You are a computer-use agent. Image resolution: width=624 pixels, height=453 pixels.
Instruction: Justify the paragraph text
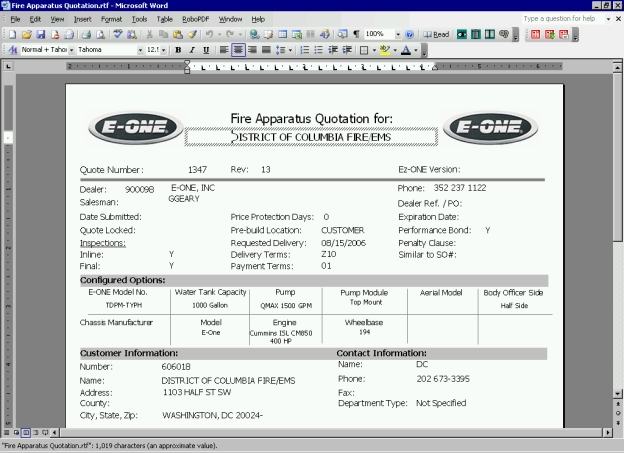pos(266,50)
